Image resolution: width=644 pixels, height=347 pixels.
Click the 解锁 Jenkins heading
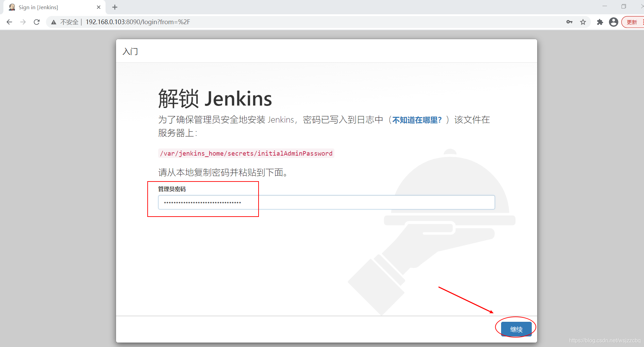coord(215,99)
